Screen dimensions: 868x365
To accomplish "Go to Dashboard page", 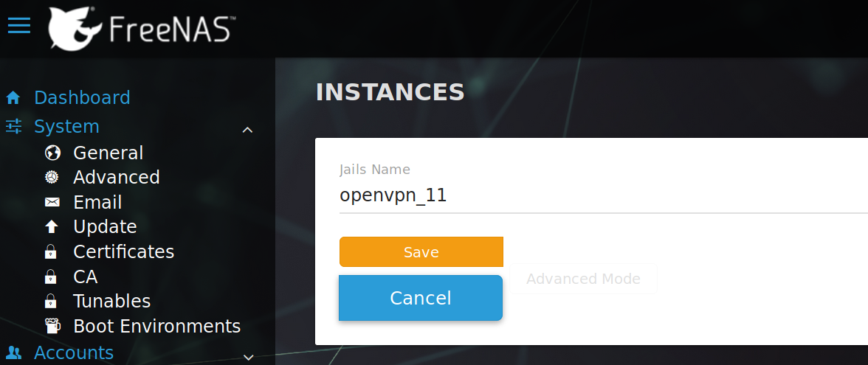I will (x=82, y=97).
